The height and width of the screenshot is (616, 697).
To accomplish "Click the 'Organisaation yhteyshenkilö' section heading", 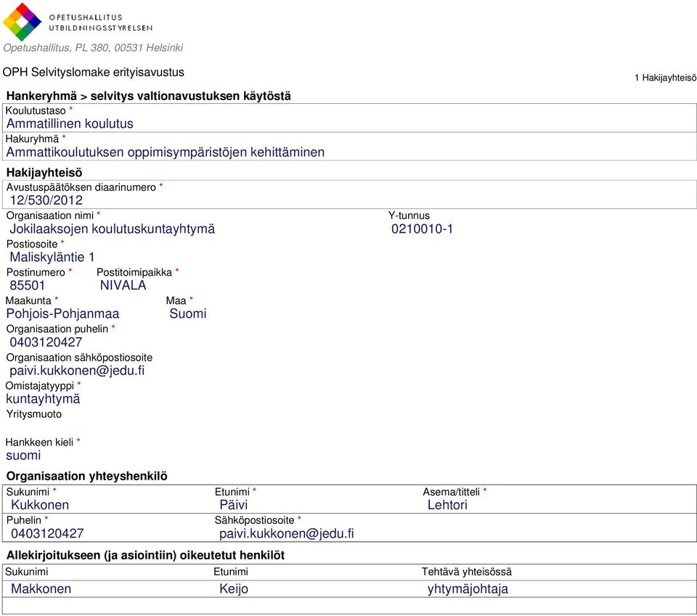I will pos(86,476).
